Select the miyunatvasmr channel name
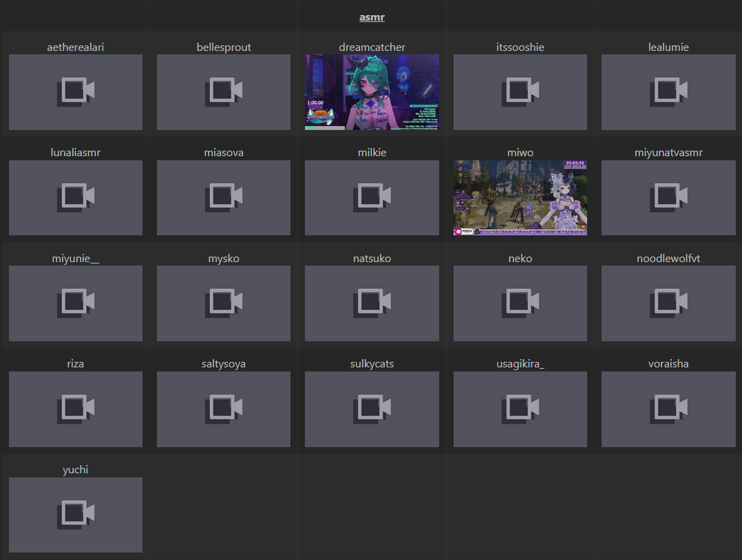This screenshot has height=560, width=742. 668,153
